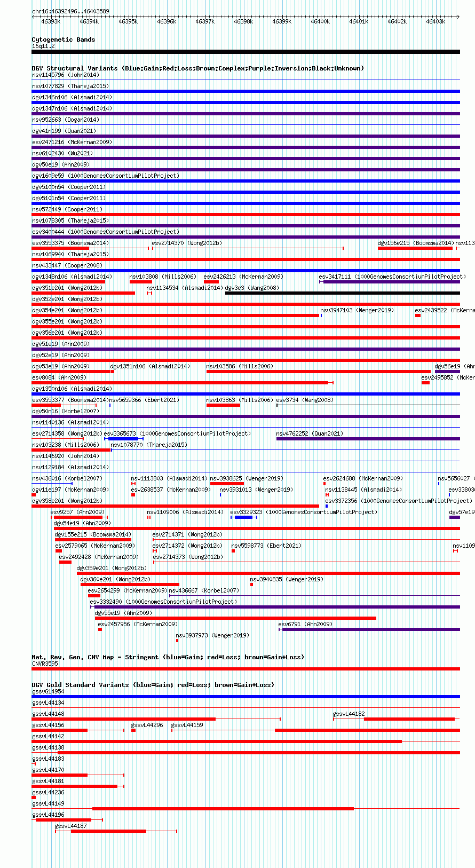Click dgv1351n106 (Alsmadi2014) label

coord(150,366)
